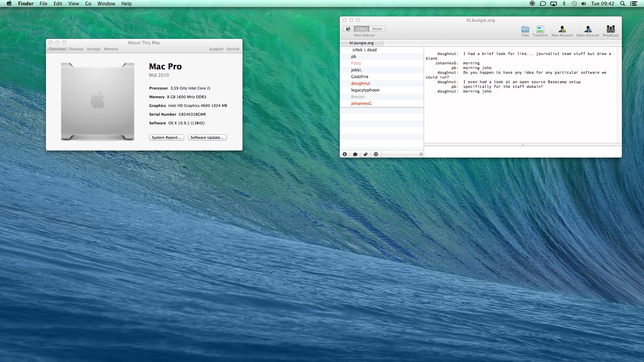This screenshot has width=644, height=362.
Task: Open the View menu
Action: point(73,4)
